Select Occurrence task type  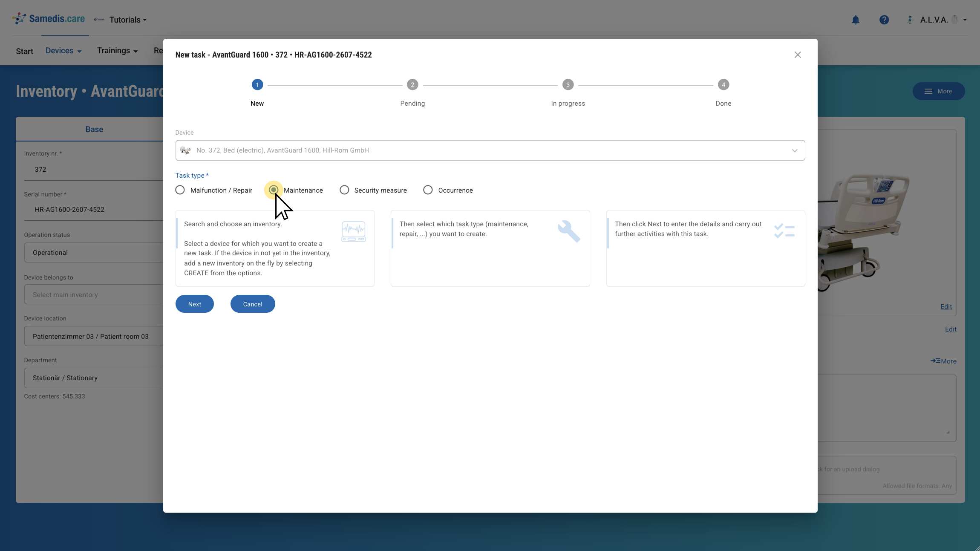pos(428,190)
